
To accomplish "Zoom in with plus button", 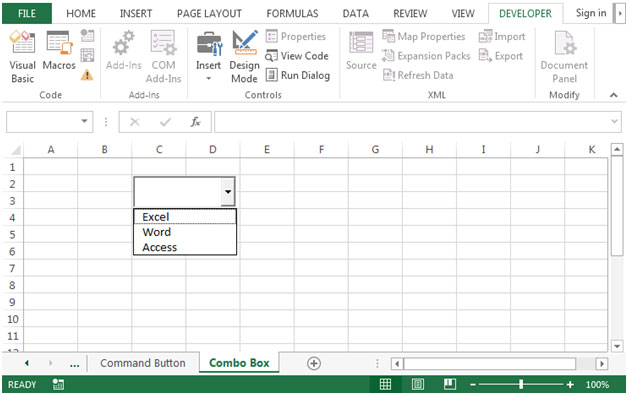I will [570, 385].
